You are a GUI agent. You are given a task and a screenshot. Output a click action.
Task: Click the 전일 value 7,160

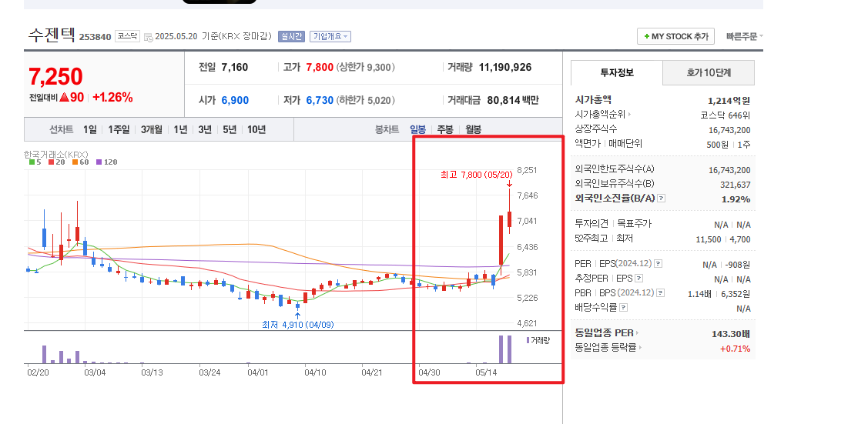(235, 68)
